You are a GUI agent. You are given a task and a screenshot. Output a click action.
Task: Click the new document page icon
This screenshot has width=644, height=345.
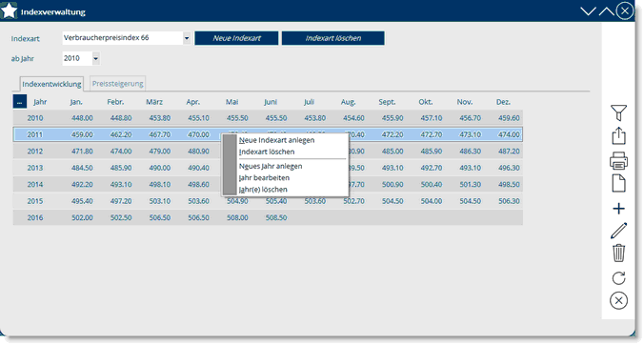point(618,183)
